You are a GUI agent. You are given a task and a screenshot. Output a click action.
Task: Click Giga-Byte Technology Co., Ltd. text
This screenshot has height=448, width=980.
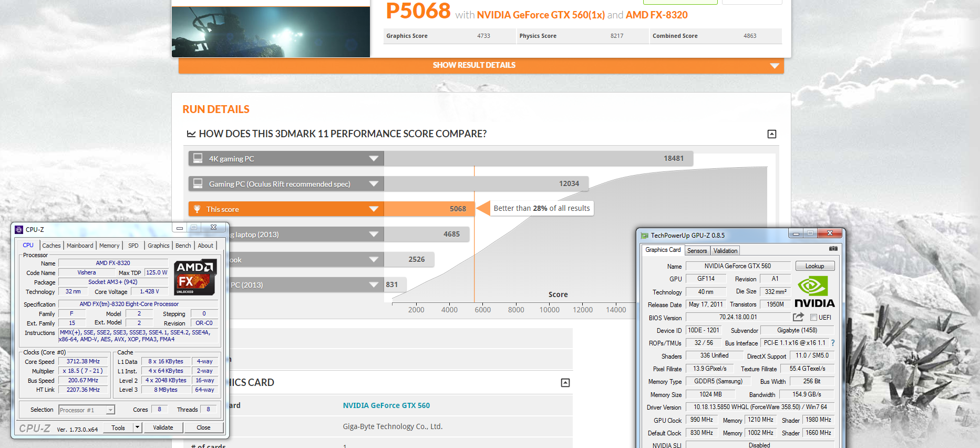[393, 426]
